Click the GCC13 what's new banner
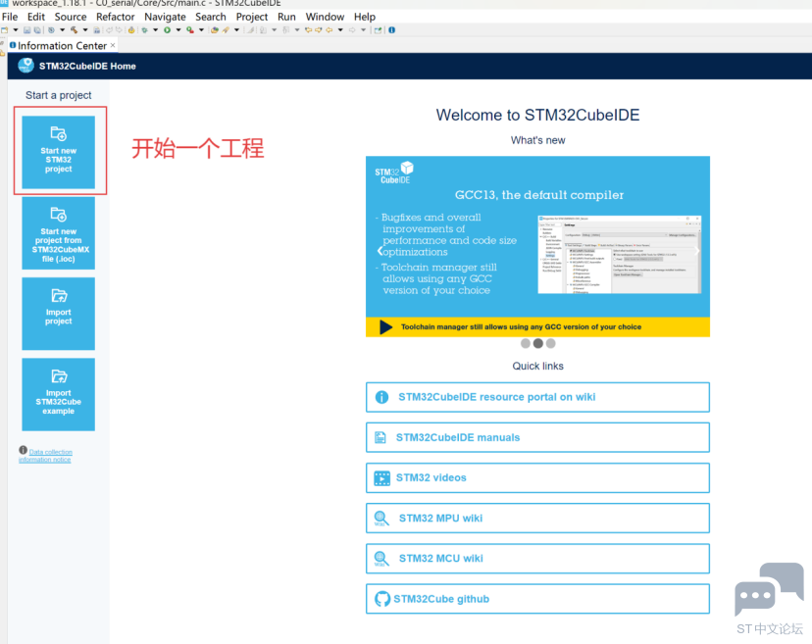The width and height of the screenshot is (812, 644). coord(537,235)
